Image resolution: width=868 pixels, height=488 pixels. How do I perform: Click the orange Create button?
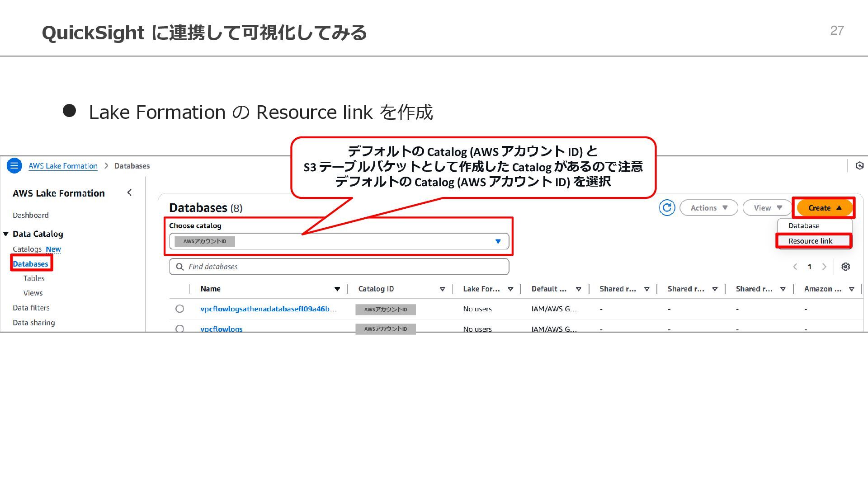[824, 208]
